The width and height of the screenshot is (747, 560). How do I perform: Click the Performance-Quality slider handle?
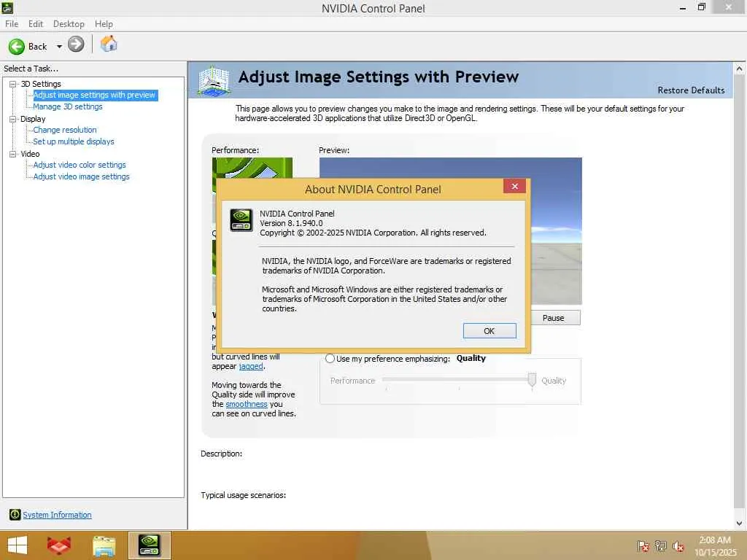(532, 380)
